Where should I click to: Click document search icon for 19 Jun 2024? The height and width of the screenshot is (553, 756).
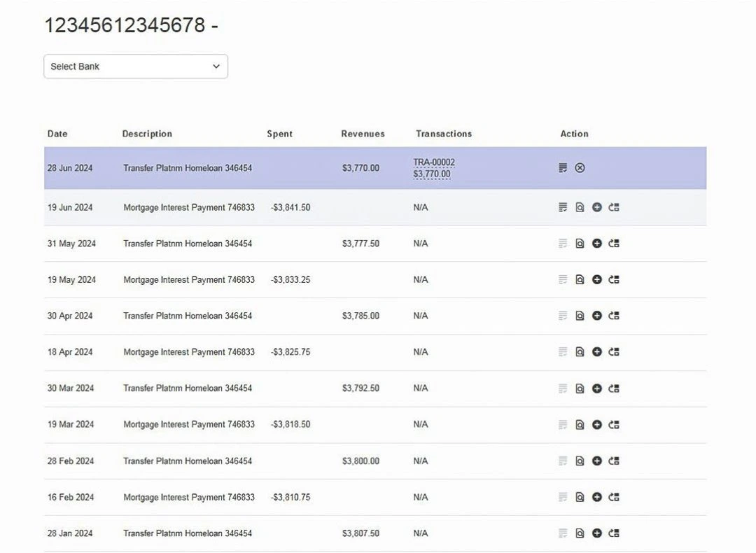pos(580,207)
